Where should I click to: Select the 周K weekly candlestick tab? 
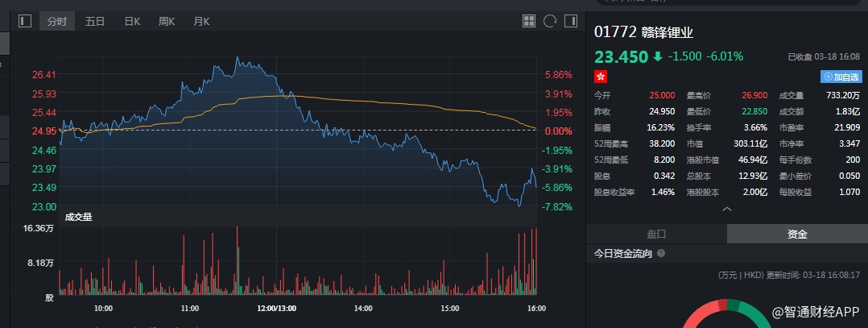[x=167, y=21]
